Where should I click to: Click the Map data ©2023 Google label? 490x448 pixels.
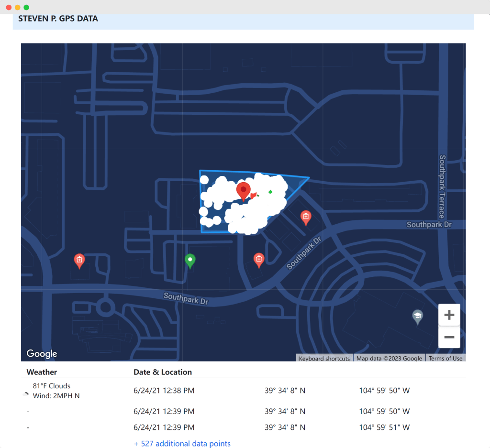[x=389, y=358]
